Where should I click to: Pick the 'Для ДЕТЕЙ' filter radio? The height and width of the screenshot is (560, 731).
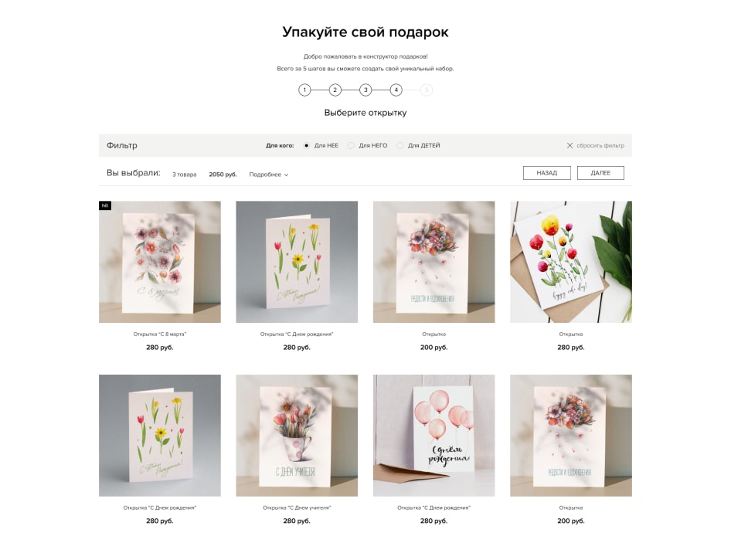tap(400, 145)
